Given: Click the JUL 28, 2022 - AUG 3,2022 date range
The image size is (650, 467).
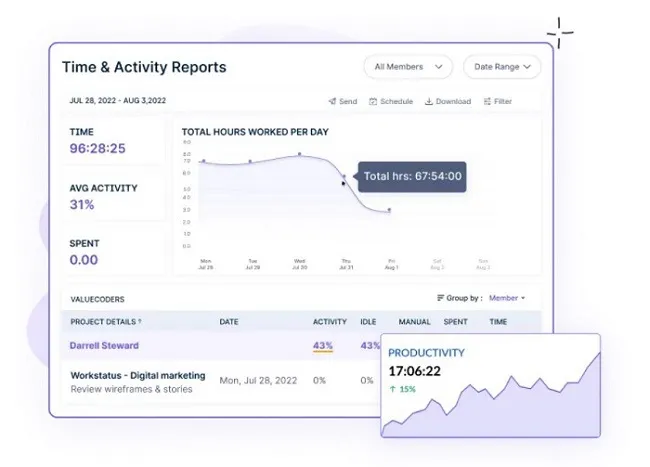Looking at the screenshot, I should point(118,100).
